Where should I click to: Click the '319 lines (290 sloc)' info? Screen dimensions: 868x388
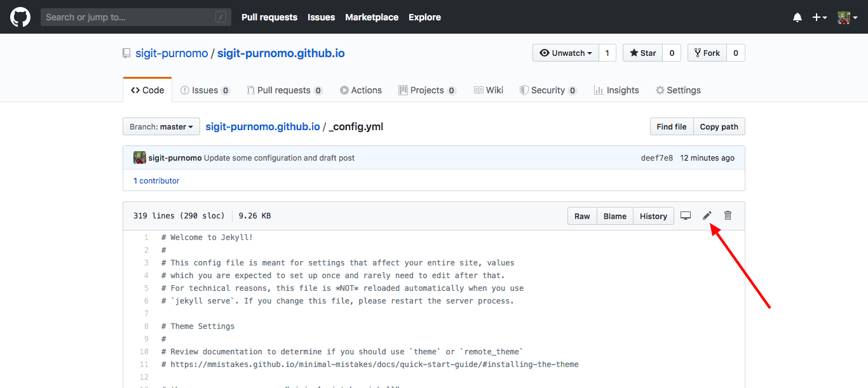click(179, 216)
